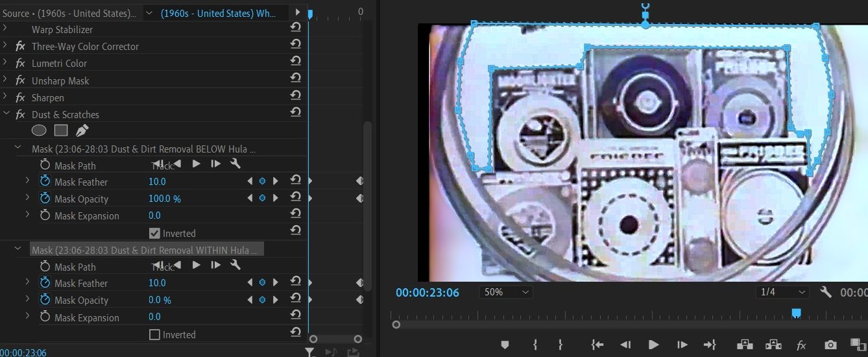This screenshot has width=868, height=357.
Task: Open the program monitor wrench settings
Action: pyautogui.click(x=826, y=292)
